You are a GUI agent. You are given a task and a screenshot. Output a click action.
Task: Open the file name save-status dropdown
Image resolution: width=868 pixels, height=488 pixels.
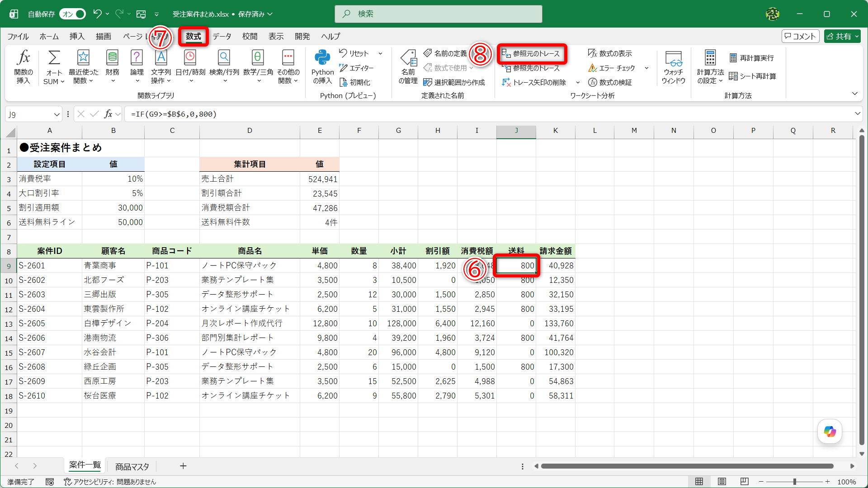pos(270,14)
